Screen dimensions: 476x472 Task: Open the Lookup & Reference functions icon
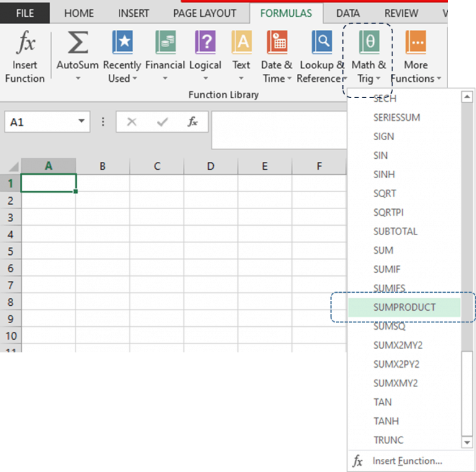click(x=322, y=42)
